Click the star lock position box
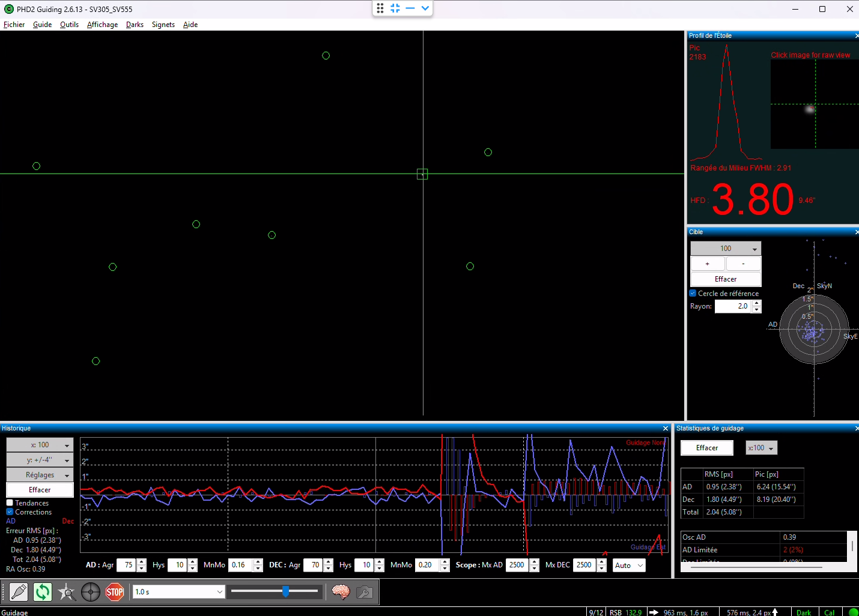This screenshot has height=616, width=859. coord(422,174)
